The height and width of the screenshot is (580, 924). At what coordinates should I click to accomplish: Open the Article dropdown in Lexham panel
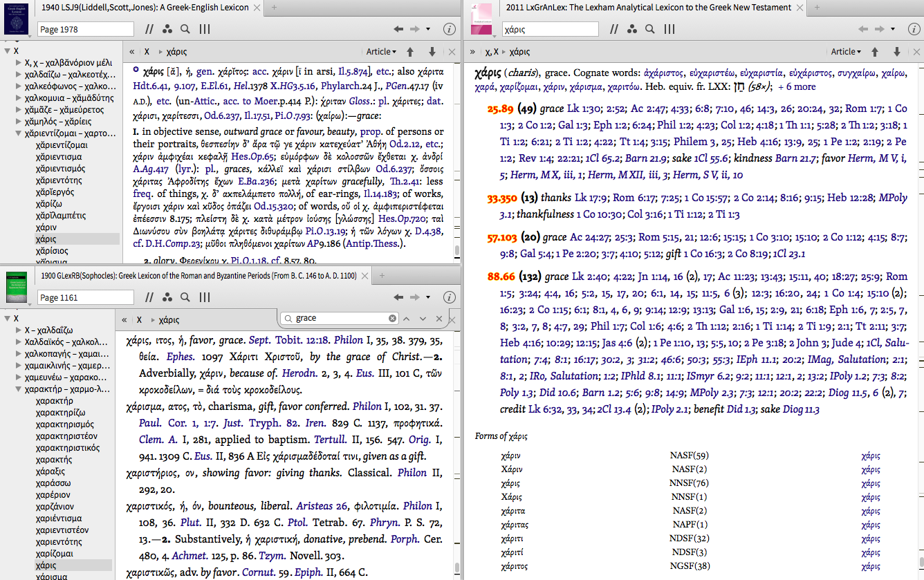click(846, 52)
